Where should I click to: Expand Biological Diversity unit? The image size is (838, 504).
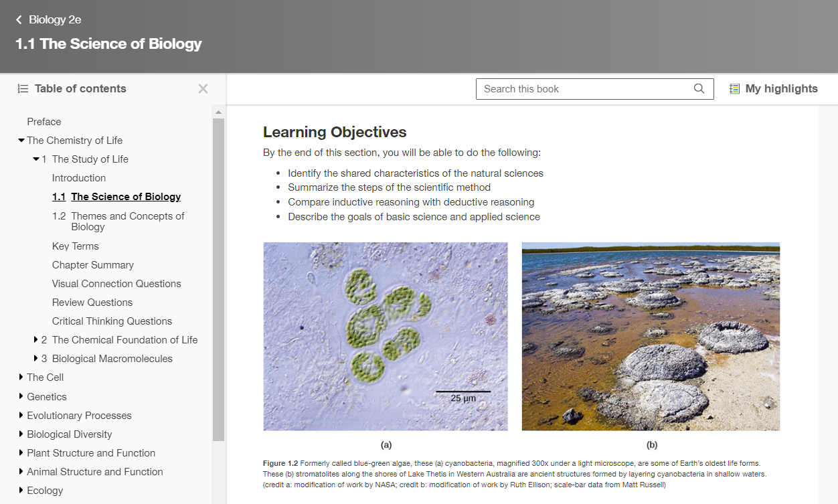pyautogui.click(x=21, y=434)
